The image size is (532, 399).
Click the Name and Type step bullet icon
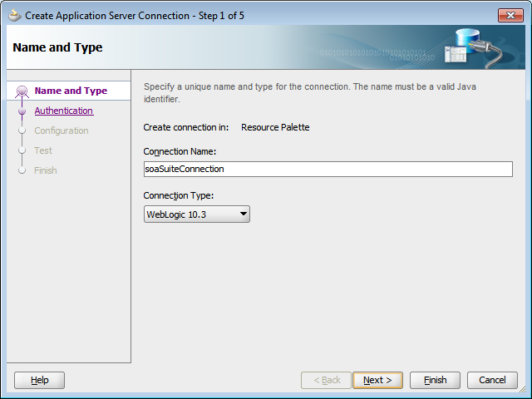[22, 91]
